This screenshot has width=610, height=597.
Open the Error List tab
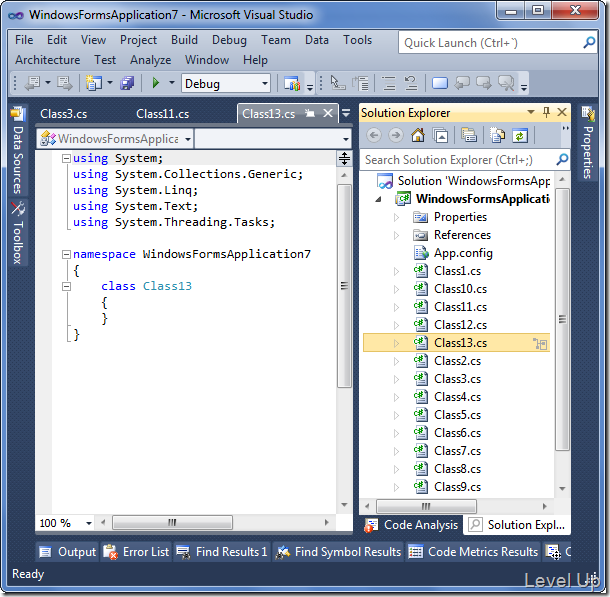(136, 552)
